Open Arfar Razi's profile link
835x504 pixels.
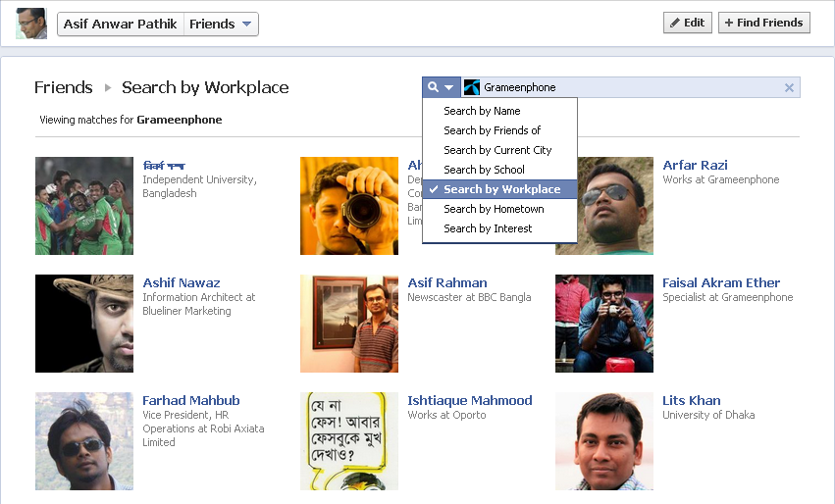click(x=695, y=165)
